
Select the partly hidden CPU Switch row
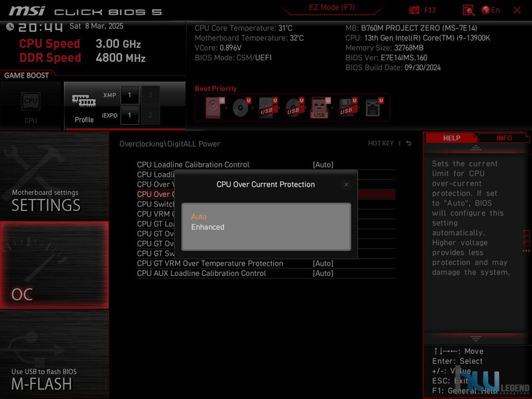(156, 204)
